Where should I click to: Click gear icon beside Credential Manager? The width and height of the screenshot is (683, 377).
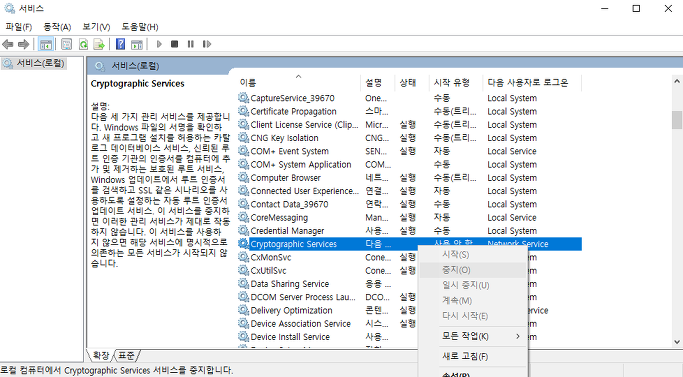(243, 231)
